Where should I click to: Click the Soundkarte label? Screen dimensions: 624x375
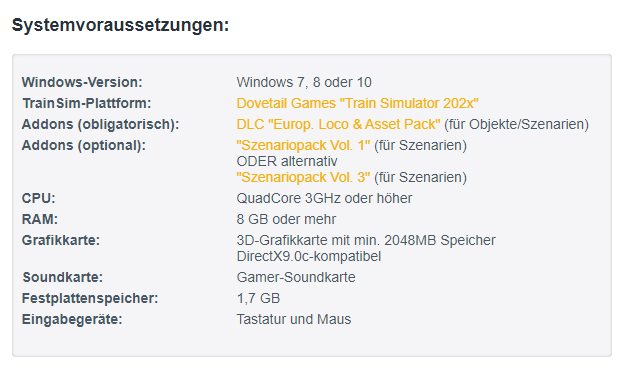point(62,277)
